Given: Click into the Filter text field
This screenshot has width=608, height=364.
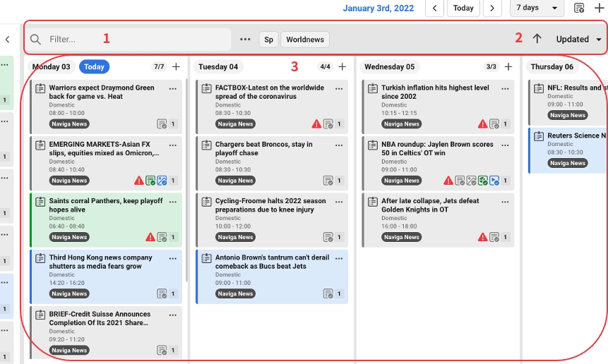Looking at the screenshot, I should point(134,40).
